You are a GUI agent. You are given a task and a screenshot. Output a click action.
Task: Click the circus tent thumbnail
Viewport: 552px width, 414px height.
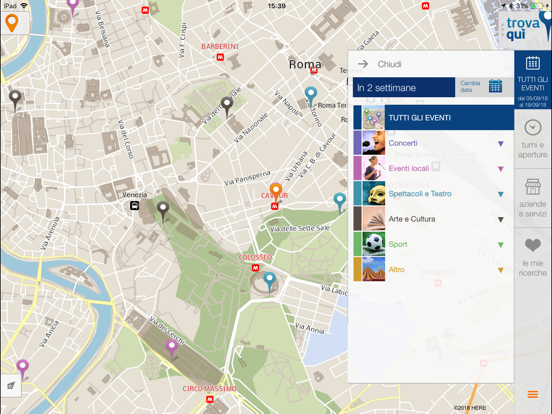(374, 270)
